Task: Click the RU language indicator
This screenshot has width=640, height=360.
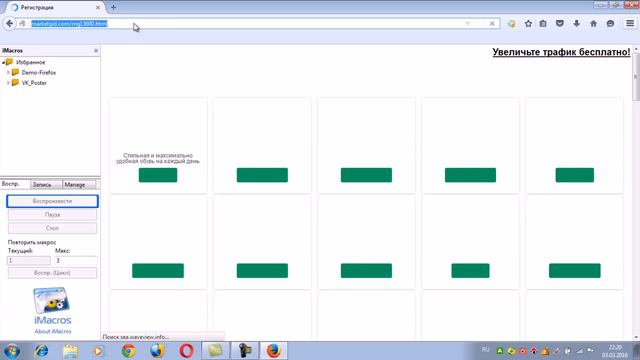Action: [485, 350]
